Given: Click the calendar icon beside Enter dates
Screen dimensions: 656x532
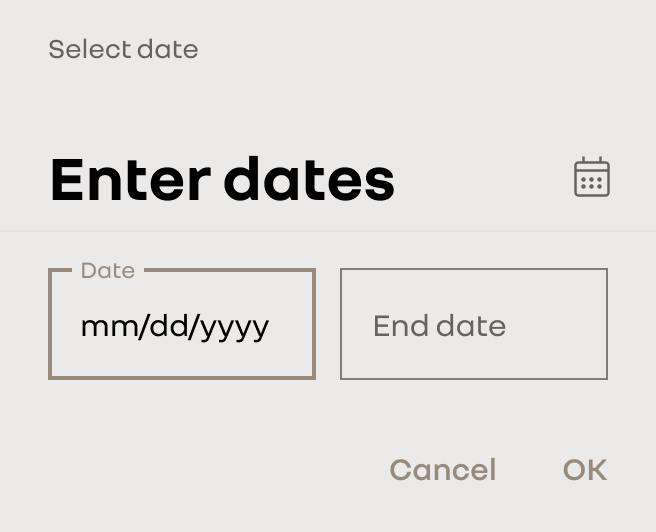Looking at the screenshot, I should click(x=592, y=177).
